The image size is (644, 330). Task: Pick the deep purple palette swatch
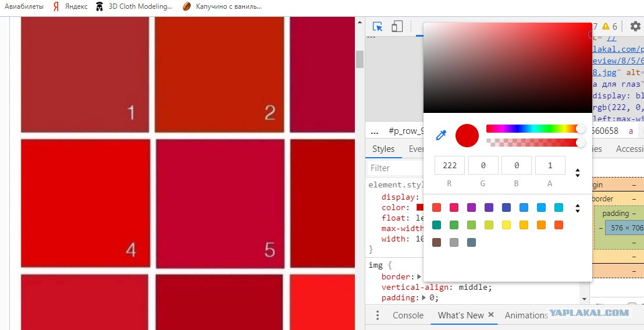tap(489, 208)
